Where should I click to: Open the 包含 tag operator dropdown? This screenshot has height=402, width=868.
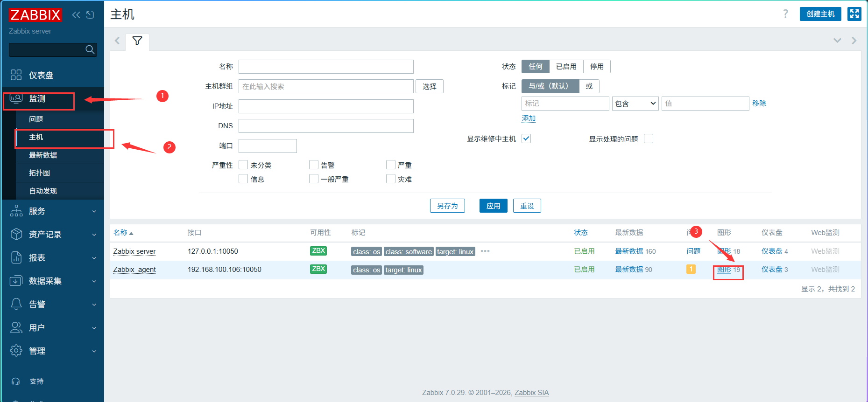tap(635, 104)
